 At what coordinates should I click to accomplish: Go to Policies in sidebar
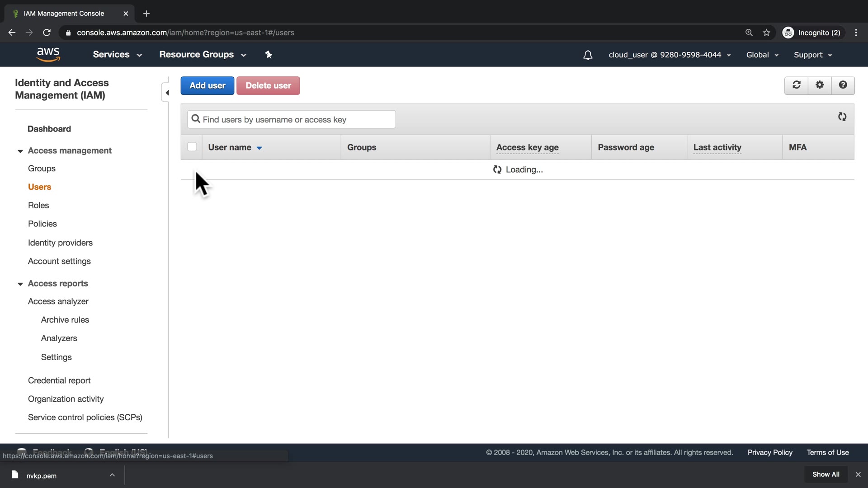pyautogui.click(x=42, y=224)
